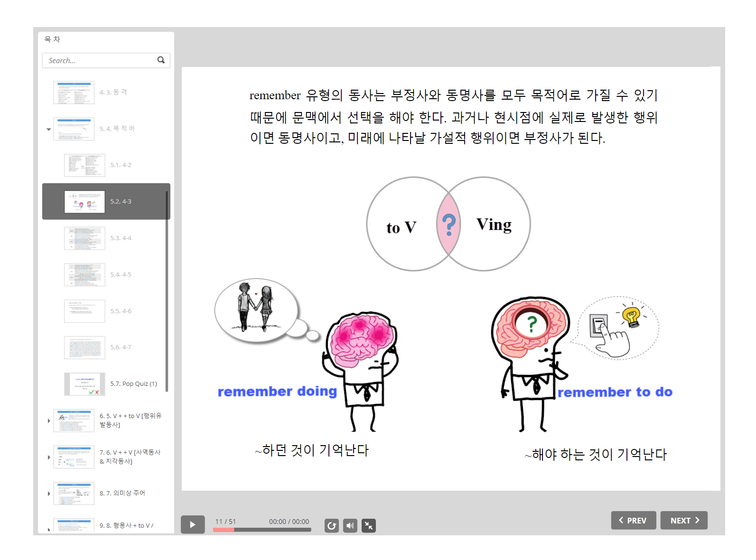Expand the 6. 5. V++ to V section

click(x=48, y=420)
